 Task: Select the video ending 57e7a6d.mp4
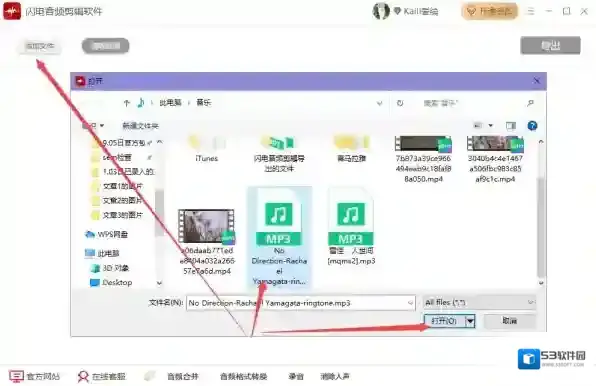pyautogui.click(x=207, y=242)
